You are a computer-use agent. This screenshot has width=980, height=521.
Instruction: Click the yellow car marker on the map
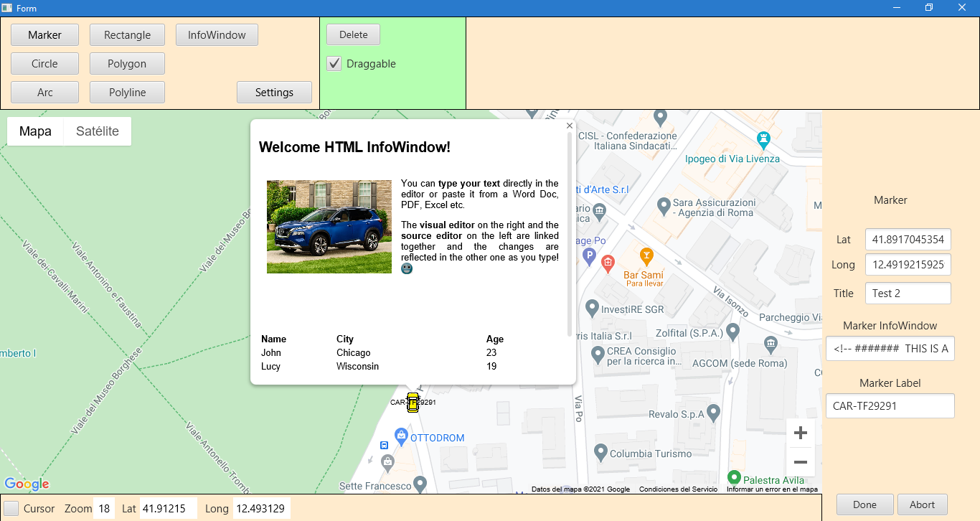click(413, 403)
